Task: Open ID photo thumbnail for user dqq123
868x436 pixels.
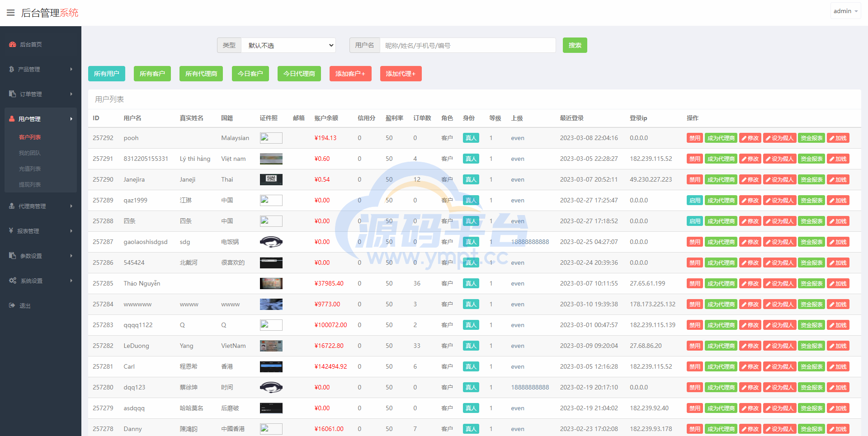Action: (271, 387)
